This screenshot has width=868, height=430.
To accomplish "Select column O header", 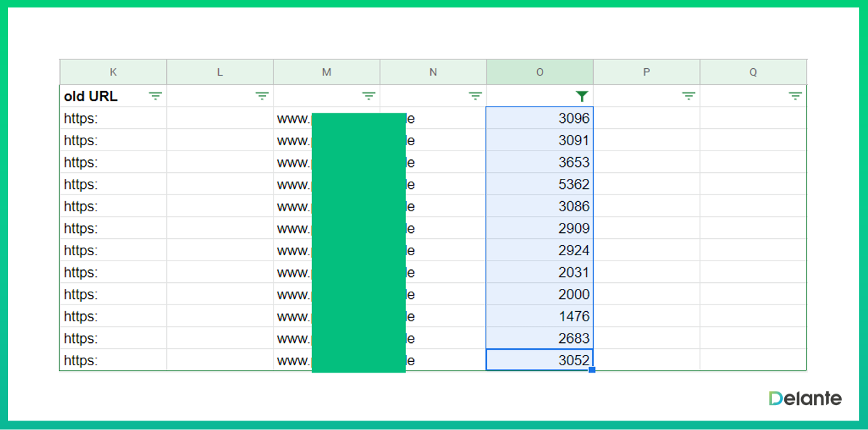I will [x=540, y=72].
